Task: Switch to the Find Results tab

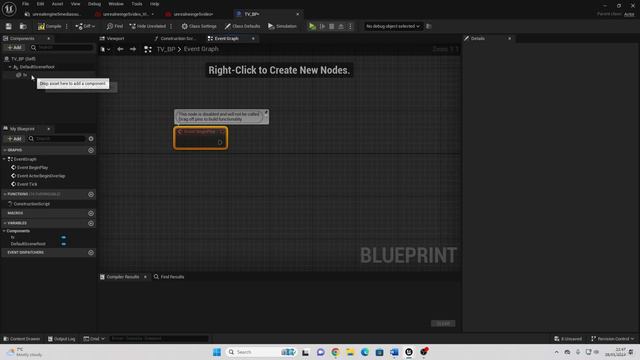Action: point(169,277)
